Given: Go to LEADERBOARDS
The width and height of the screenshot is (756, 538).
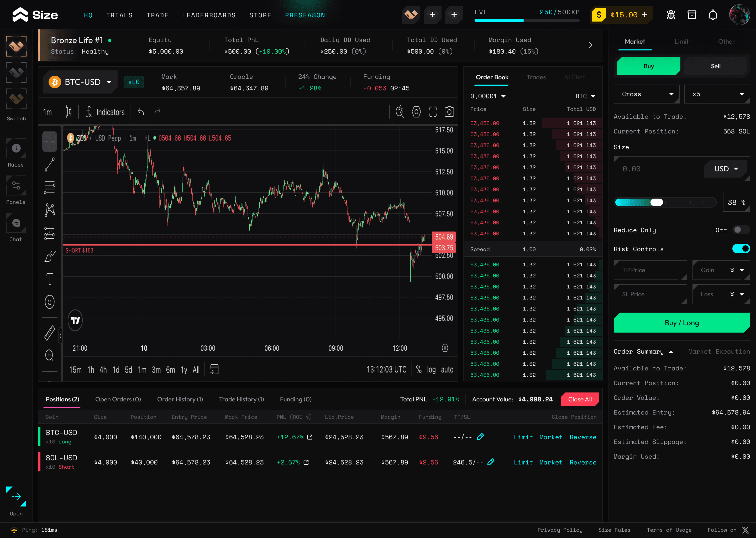Looking at the screenshot, I should (209, 15).
